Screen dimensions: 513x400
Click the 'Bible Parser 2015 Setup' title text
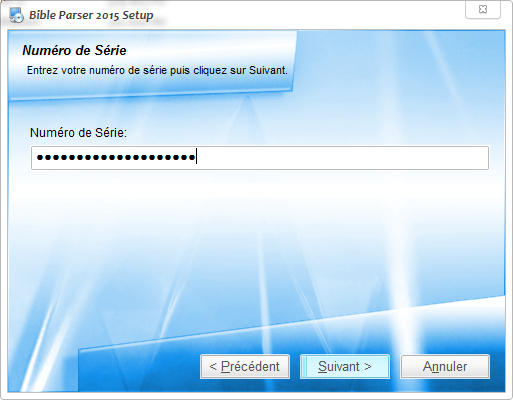[91, 15]
